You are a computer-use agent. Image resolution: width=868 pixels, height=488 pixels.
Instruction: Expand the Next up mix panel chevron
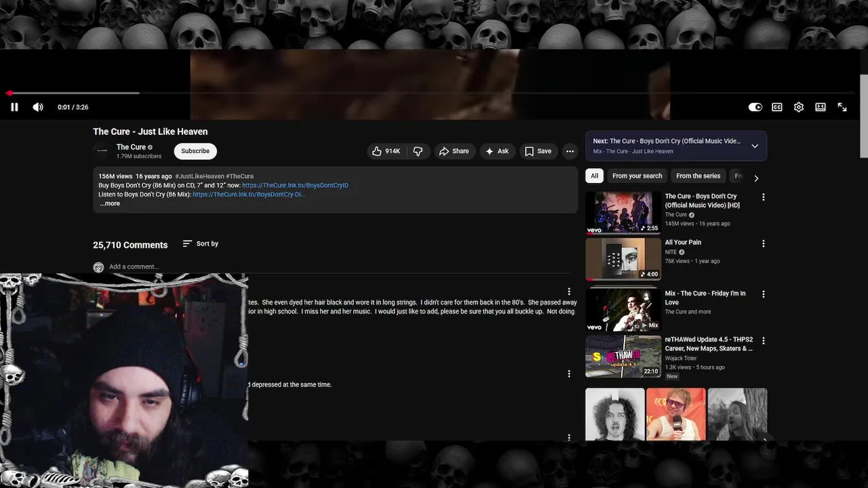point(755,146)
